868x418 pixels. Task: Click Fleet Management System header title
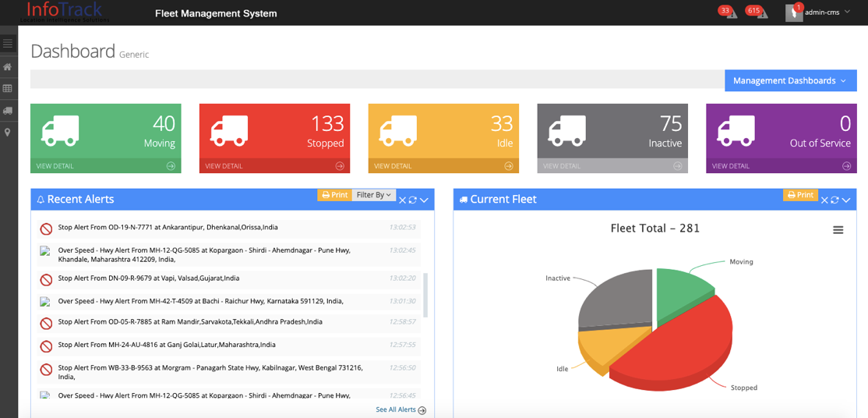[x=216, y=13]
